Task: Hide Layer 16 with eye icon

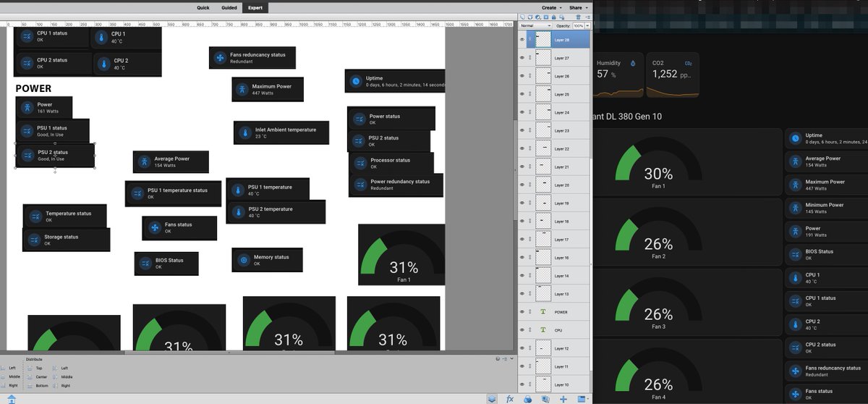Action: click(523, 258)
